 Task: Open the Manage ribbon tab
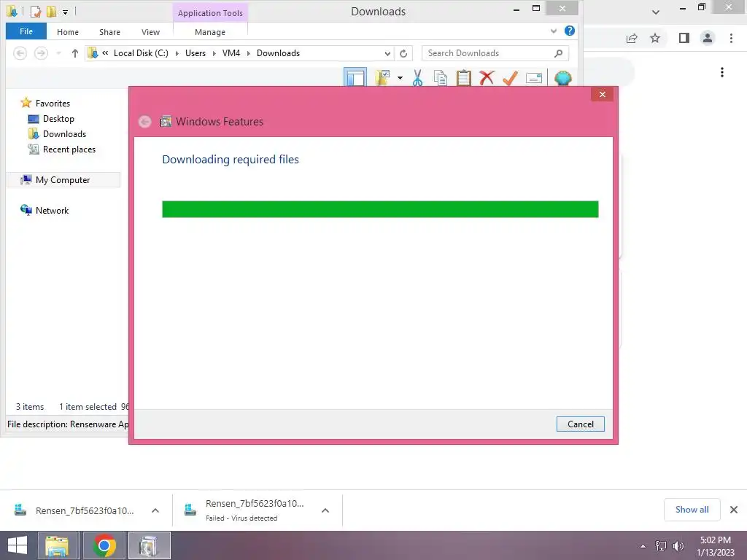(210, 32)
